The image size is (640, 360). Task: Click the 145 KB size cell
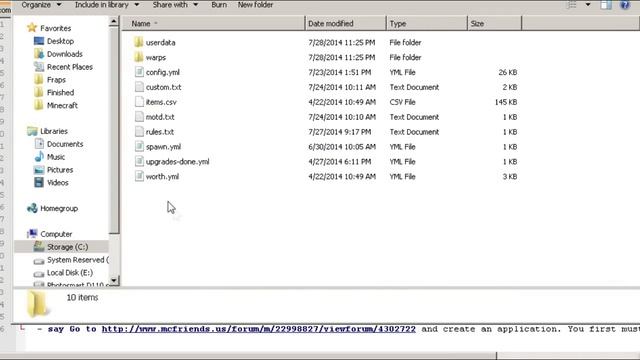point(506,102)
